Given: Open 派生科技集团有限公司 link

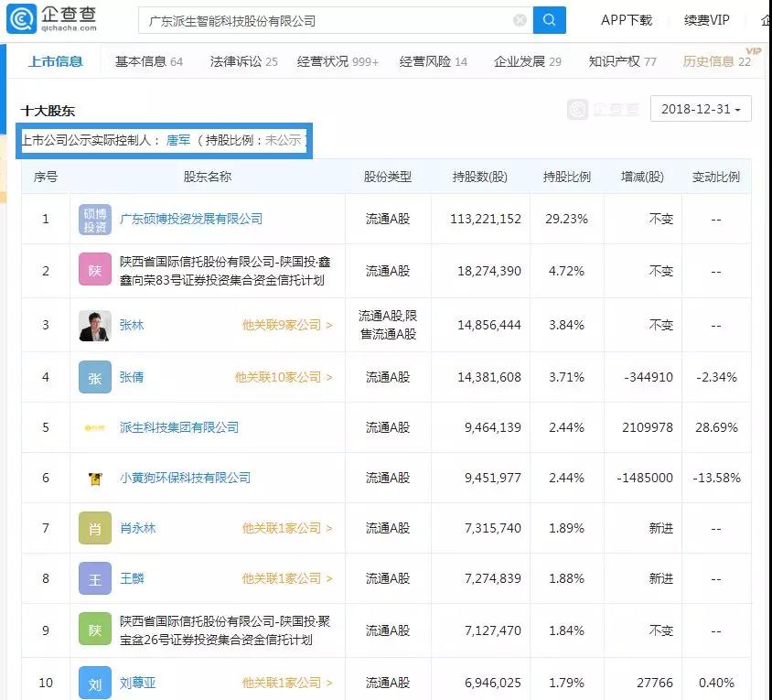Looking at the screenshot, I should click(x=179, y=427).
